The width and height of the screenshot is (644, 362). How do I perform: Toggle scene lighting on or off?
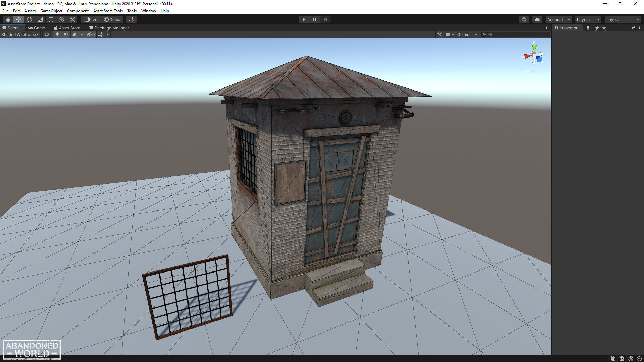57,34
